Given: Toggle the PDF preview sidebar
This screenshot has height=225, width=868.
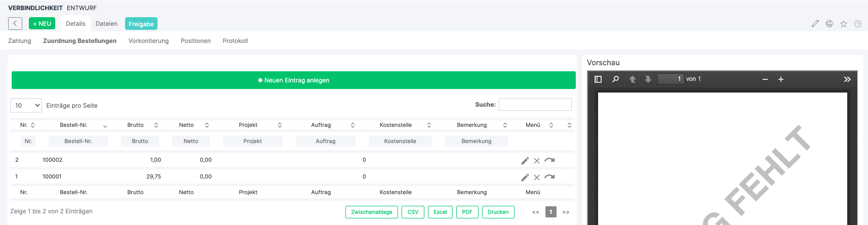Looking at the screenshot, I should (x=598, y=79).
